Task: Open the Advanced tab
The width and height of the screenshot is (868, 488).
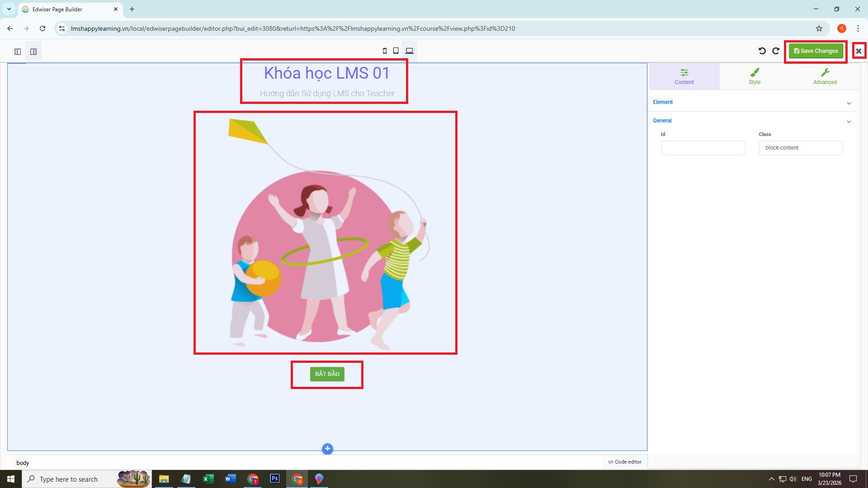Action: click(825, 76)
